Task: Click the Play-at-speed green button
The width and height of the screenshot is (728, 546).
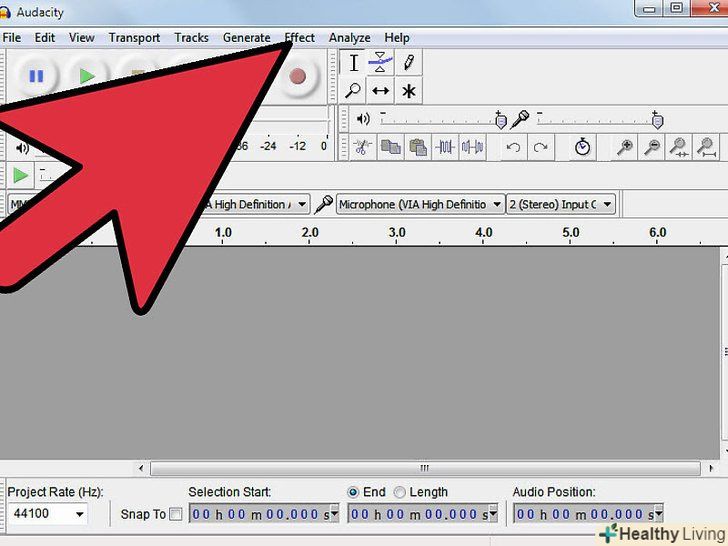Action: coord(20,176)
